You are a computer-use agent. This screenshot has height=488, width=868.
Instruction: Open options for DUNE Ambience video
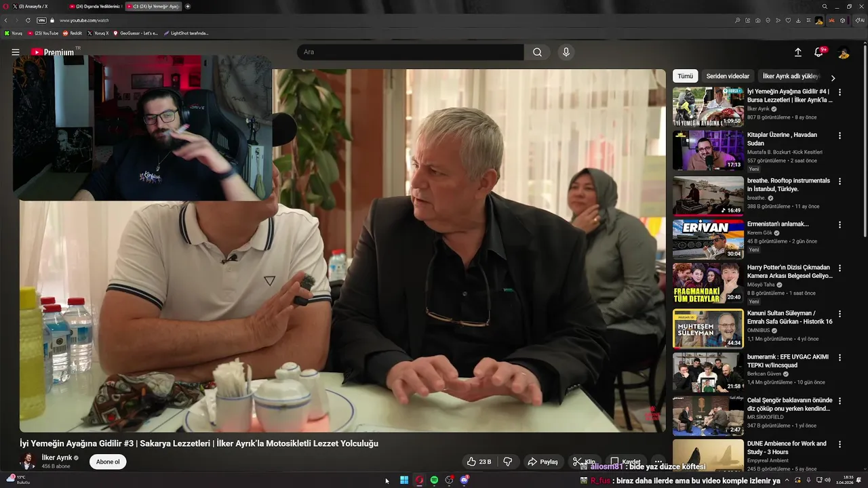(x=840, y=445)
